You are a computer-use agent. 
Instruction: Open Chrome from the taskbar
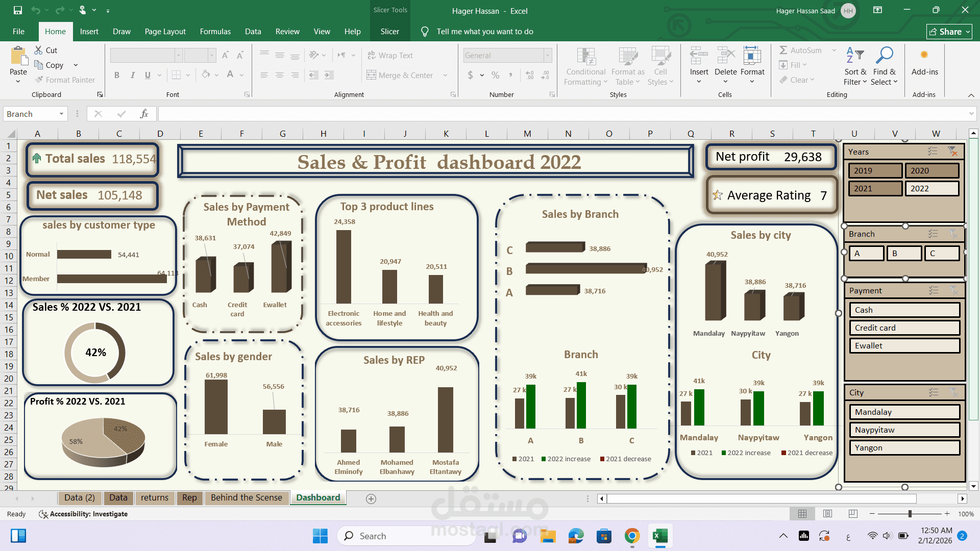click(x=632, y=536)
